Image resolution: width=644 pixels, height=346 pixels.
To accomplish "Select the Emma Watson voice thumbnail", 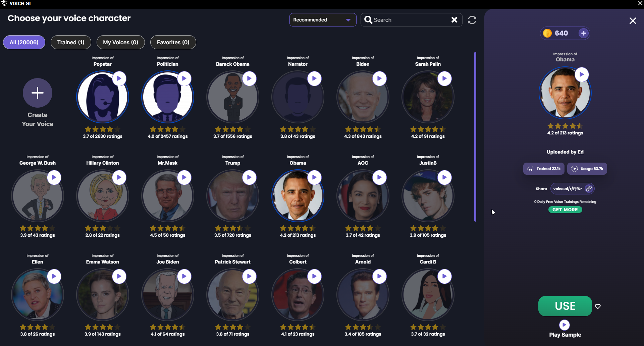I will coord(102,295).
